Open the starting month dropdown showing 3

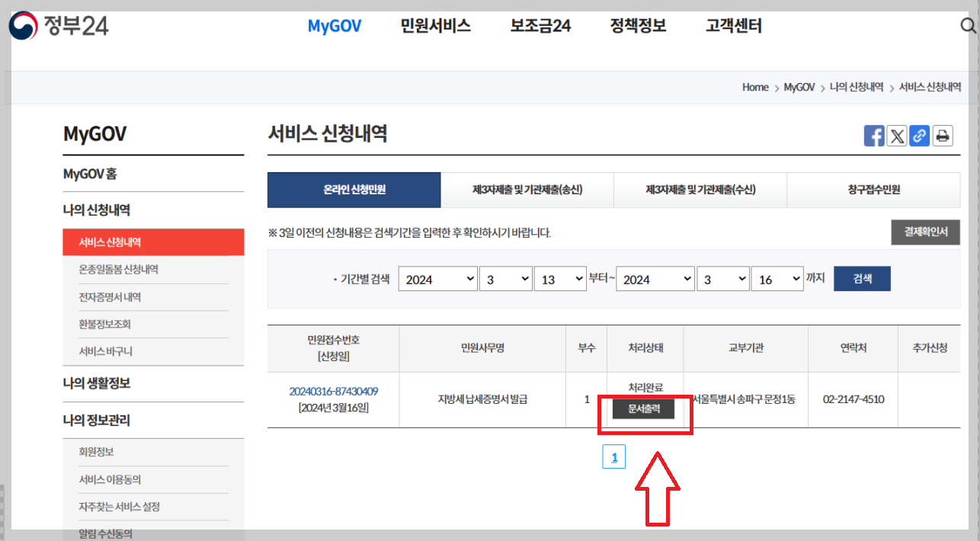point(505,278)
